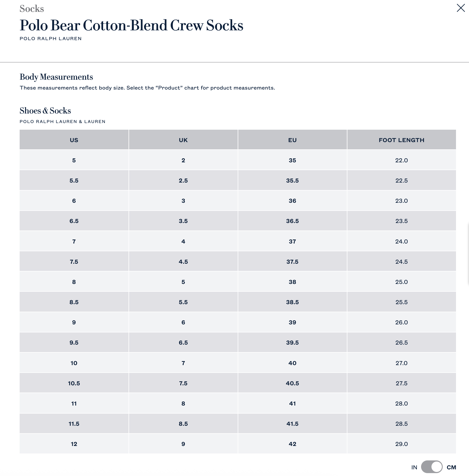
Task: Click the EU column header
Action: [292, 140]
